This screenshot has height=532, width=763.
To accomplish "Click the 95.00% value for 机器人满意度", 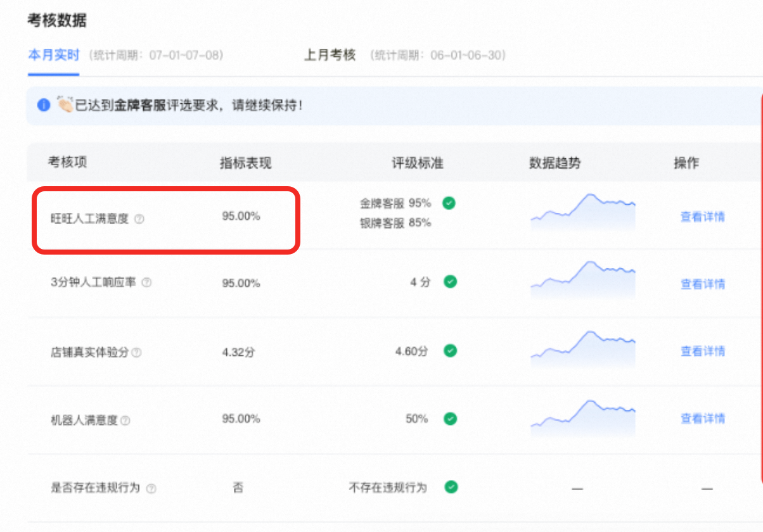I will (241, 419).
